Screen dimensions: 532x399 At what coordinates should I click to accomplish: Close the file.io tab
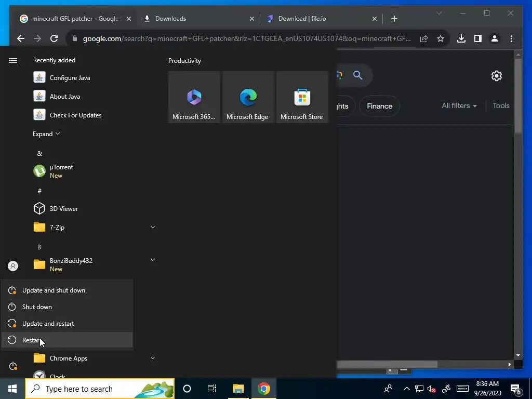point(375,19)
